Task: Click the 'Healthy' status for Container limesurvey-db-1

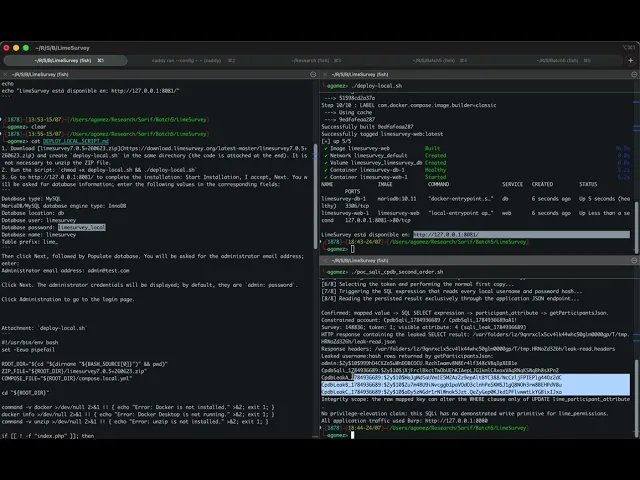Action: tap(436, 170)
